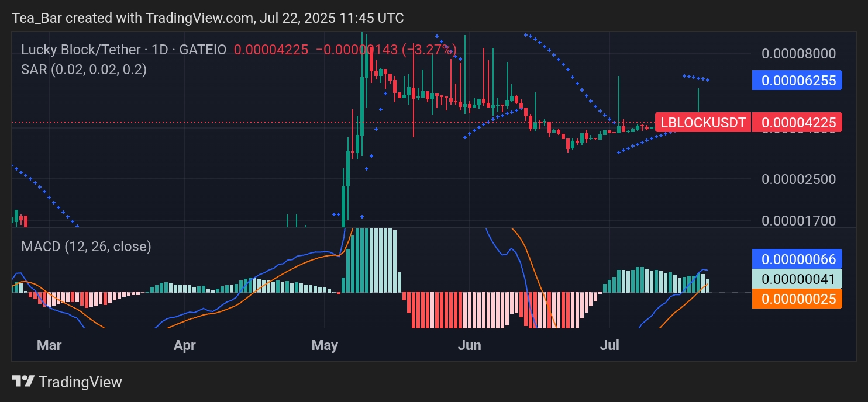Click the Mar label on time axis
This screenshot has height=402, width=868.
tap(49, 345)
